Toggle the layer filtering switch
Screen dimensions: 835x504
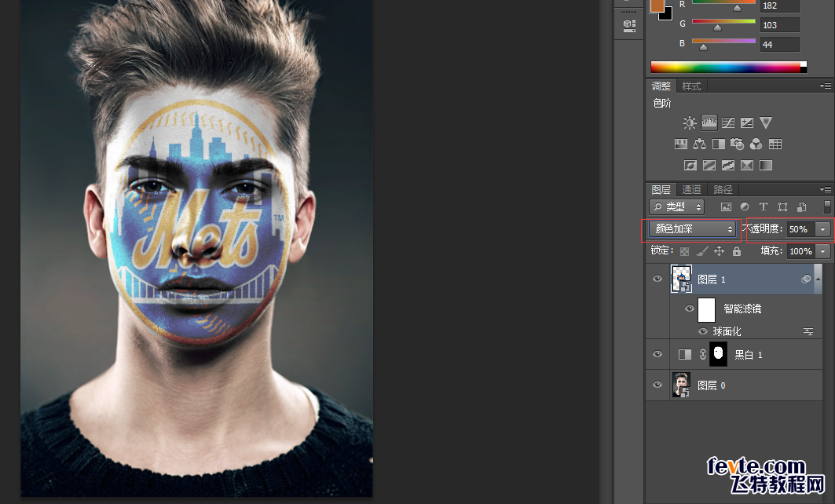(x=827, y=206)
